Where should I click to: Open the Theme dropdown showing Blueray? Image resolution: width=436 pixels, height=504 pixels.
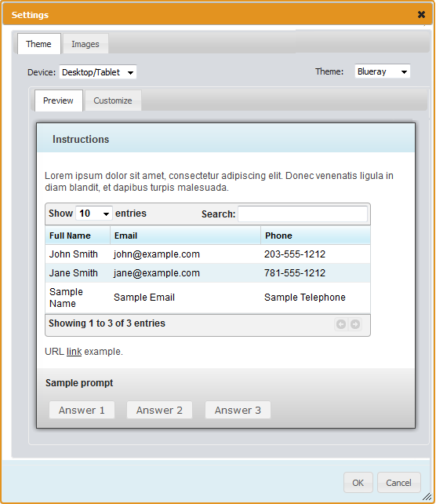383,71
